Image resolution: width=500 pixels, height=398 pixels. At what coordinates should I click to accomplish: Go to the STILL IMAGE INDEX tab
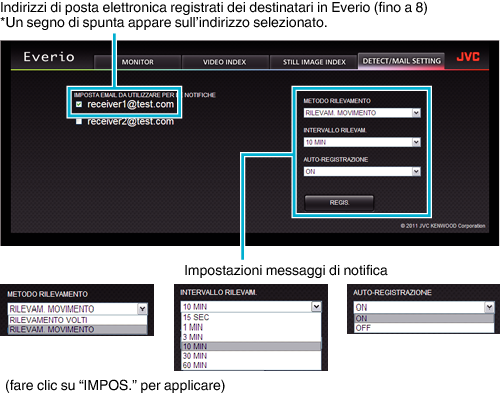314,62
